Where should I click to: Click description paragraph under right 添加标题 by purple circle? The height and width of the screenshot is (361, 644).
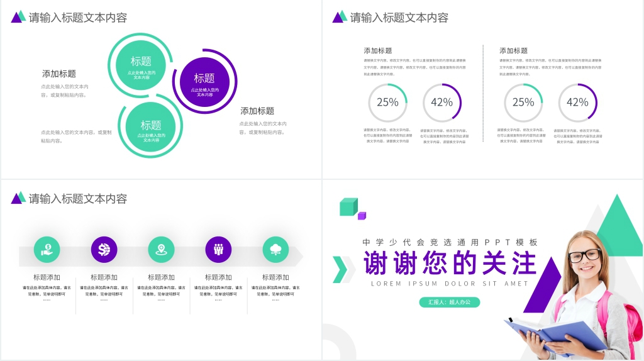[263, 128]
